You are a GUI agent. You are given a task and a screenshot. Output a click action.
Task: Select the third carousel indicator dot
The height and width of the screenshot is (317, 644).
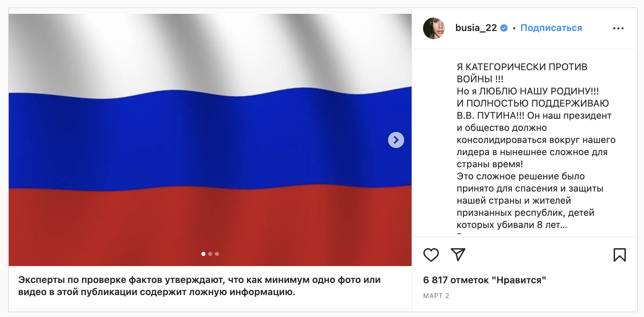217,254
